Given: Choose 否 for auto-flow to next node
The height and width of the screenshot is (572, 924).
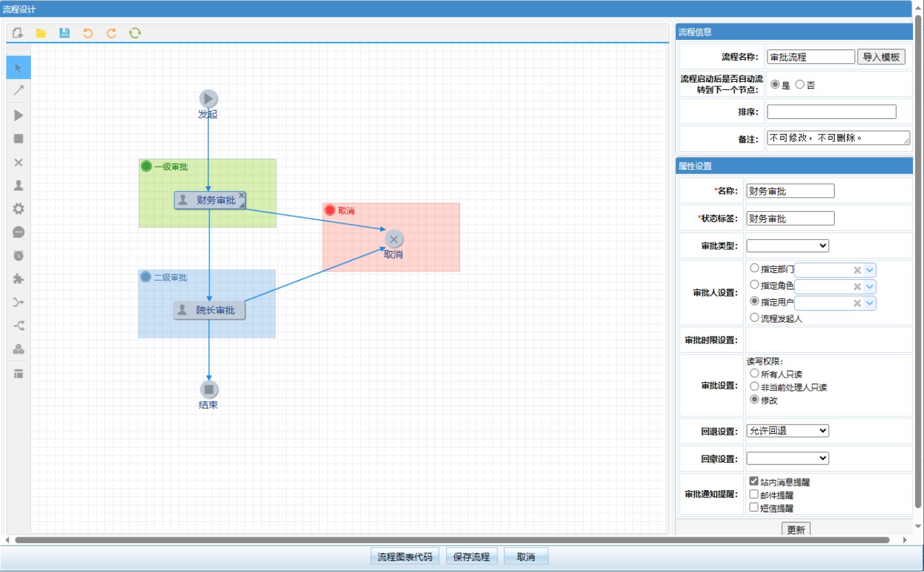Looking at the screenshot, I should [800, 84].
